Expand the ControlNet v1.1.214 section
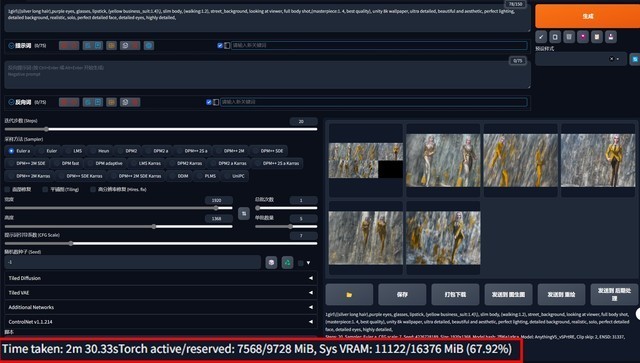The image size is (640, 363). [161, 322]
